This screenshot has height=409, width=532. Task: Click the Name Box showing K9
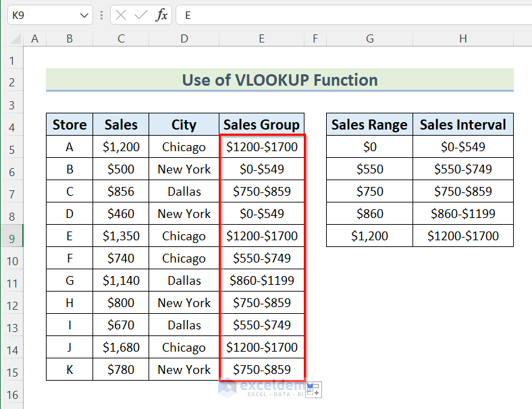tap(41, 15)
